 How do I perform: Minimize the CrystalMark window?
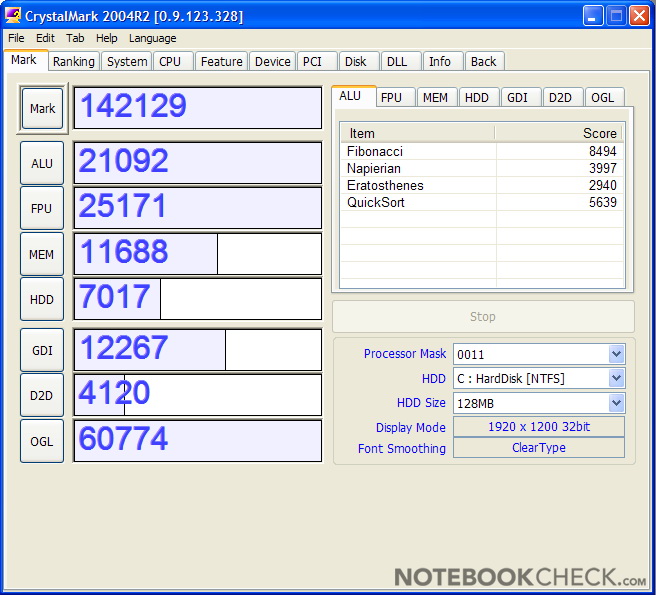592,16
